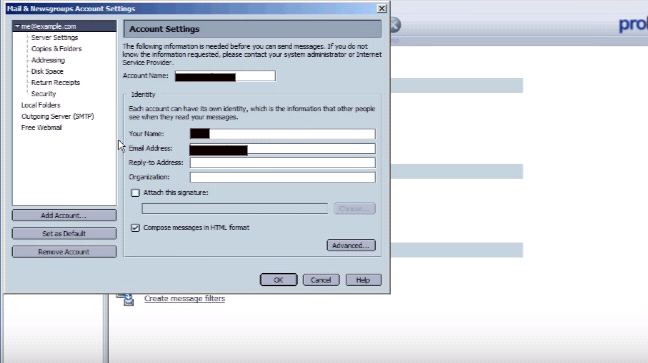Enable the Attach this signature checkbox

[135, 193]
